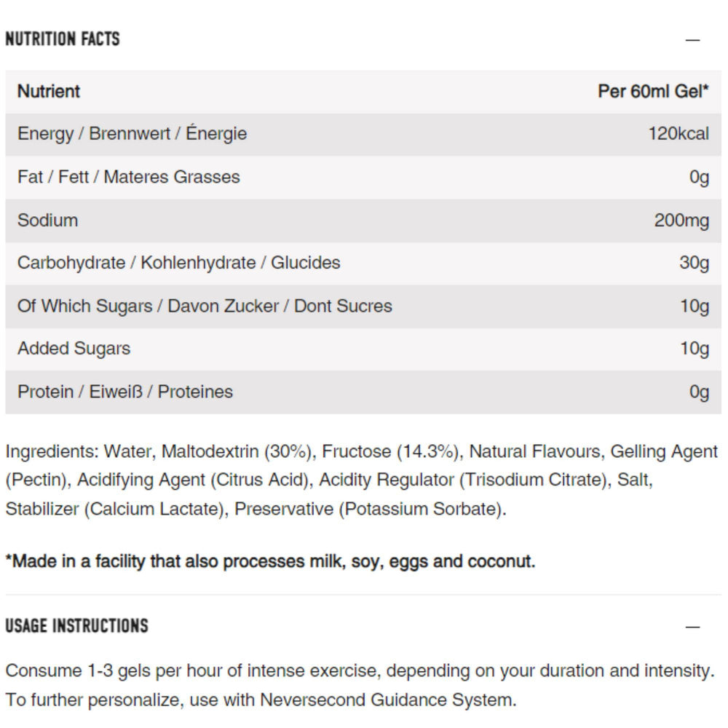Click the 120kcal energy value
This screenshot has width=728, height=728.
coord(678,134)
